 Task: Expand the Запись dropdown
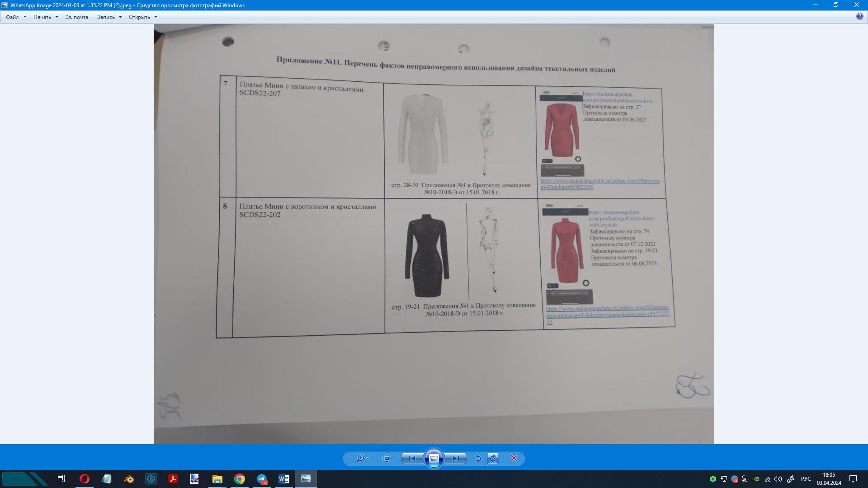pyautogui.click(x=109, y=17)
